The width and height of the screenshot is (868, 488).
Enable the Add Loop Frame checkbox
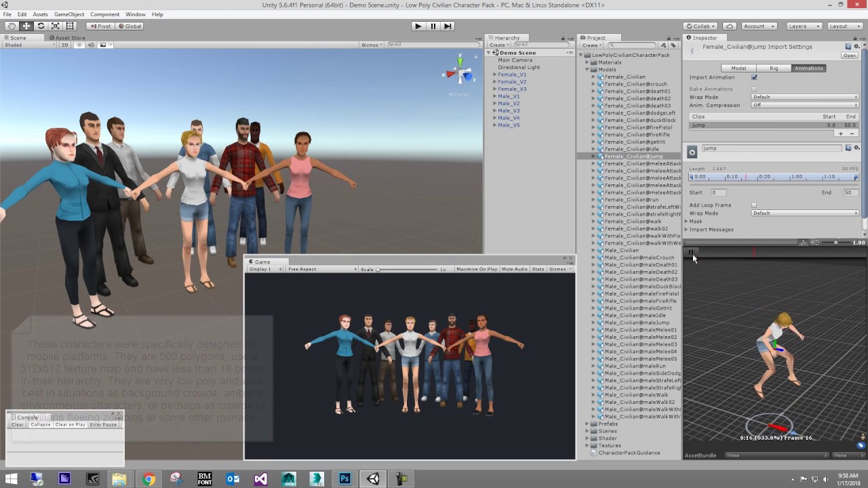coord(754,205)
